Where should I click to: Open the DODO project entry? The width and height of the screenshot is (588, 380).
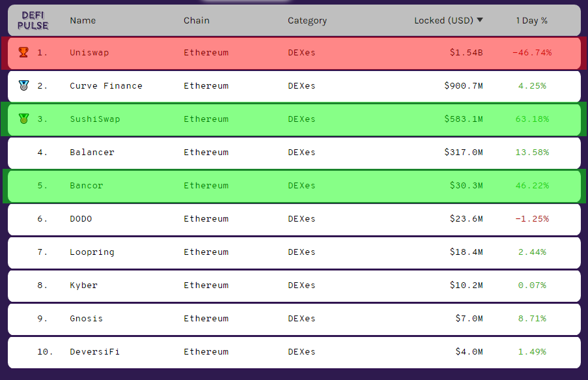pos(81,218)
